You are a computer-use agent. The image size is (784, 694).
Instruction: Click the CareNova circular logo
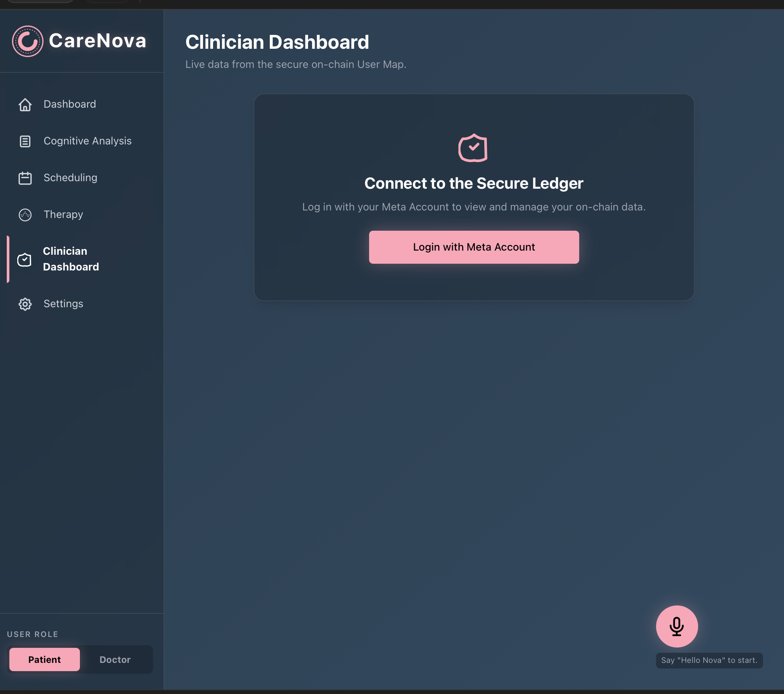(28, 41)
